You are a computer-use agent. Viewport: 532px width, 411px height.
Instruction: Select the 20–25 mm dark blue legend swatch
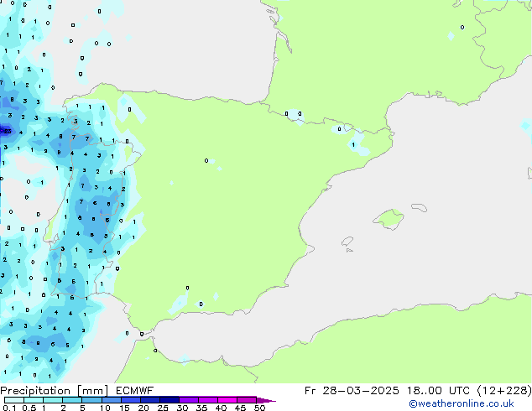click(x=149, y=400)
